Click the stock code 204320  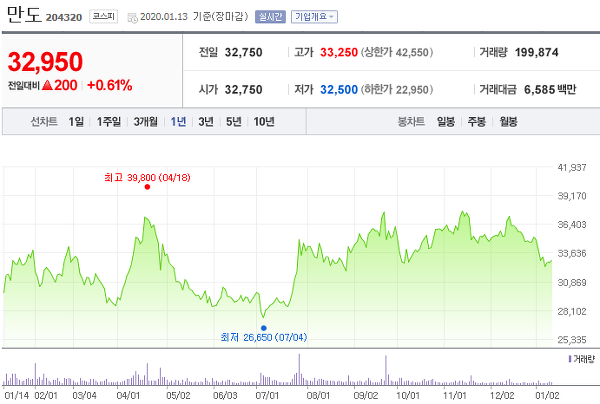64,18
